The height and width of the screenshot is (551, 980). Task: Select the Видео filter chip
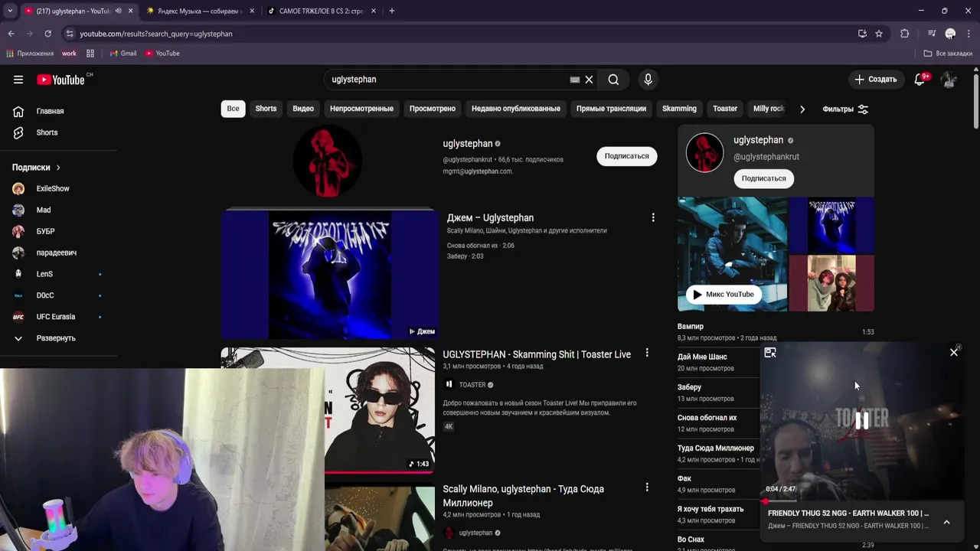pyautogui.click(x=303, y=109)
